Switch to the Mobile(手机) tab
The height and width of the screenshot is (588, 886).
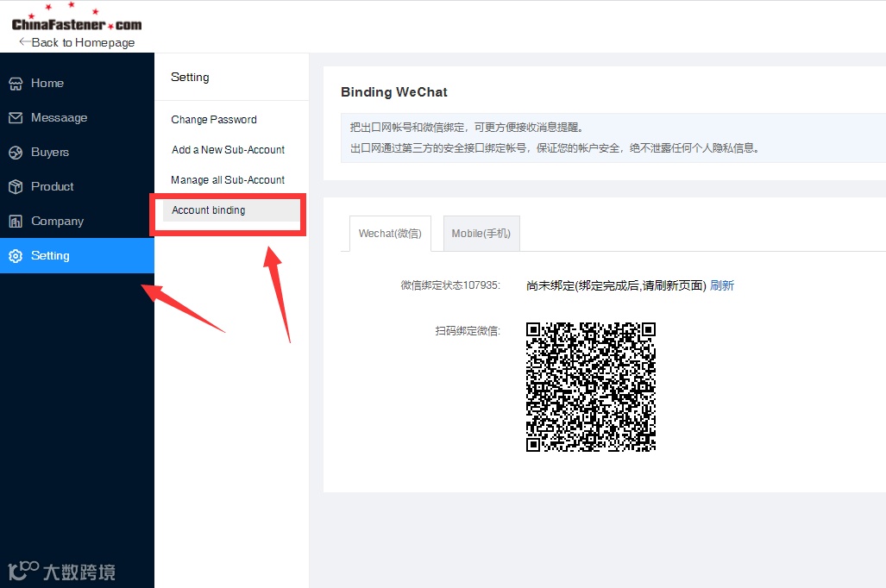pos(481,234)
